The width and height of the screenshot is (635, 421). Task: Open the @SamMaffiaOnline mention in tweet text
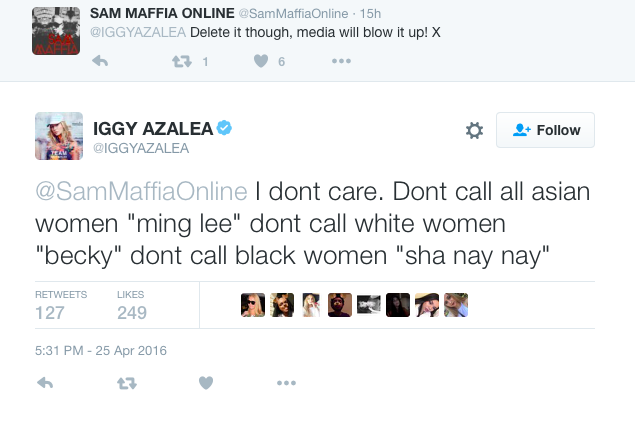(141, 191)
